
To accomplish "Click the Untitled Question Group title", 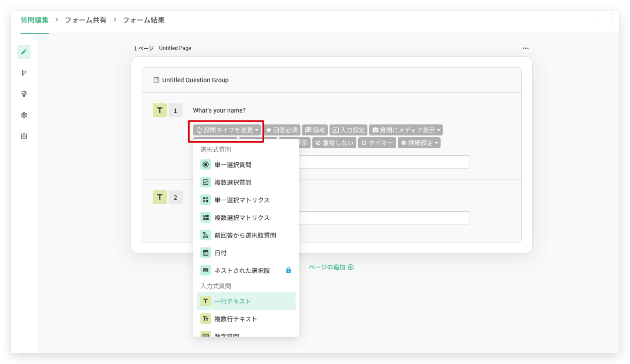I will pos(195,80).
